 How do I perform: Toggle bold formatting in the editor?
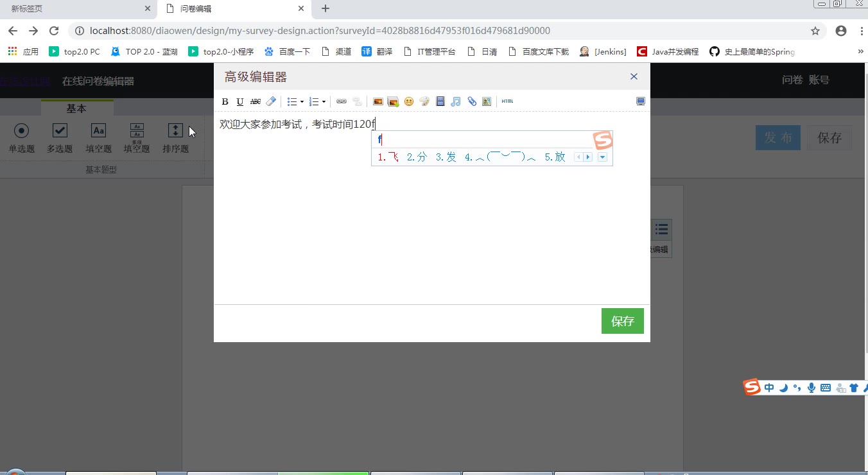(x=225, y=101)
